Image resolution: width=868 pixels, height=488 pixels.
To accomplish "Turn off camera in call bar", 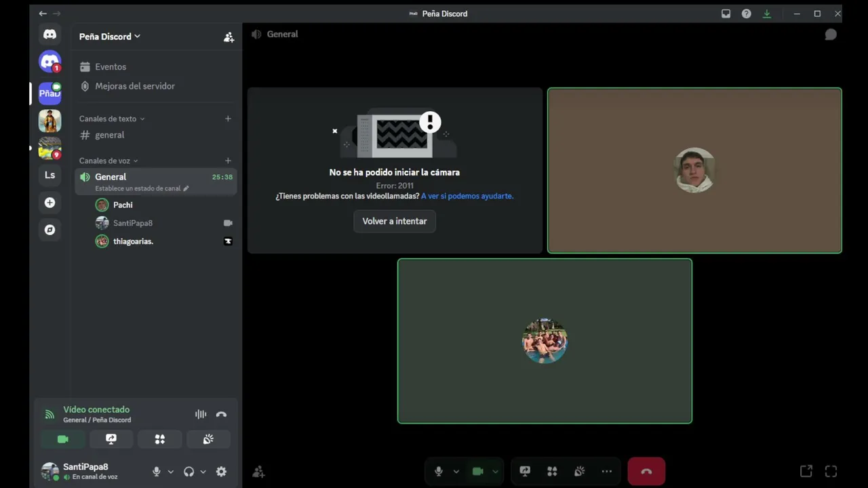I will click(477, 472).
